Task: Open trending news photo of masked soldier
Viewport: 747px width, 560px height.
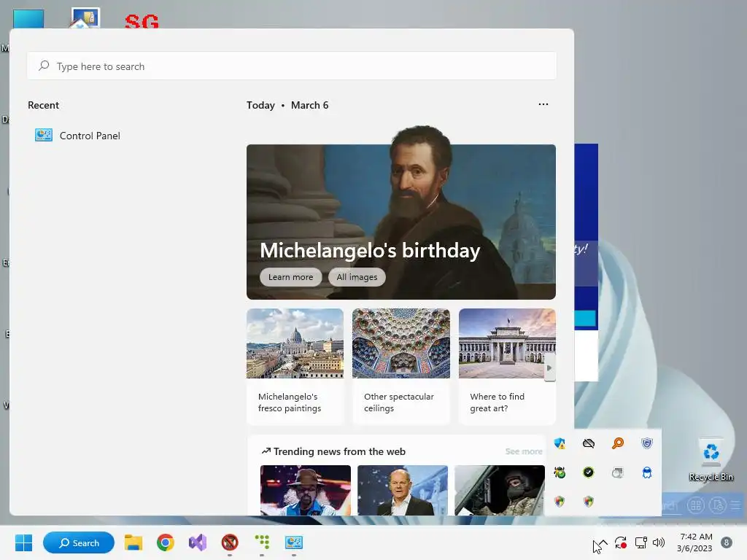Action: 500,491
